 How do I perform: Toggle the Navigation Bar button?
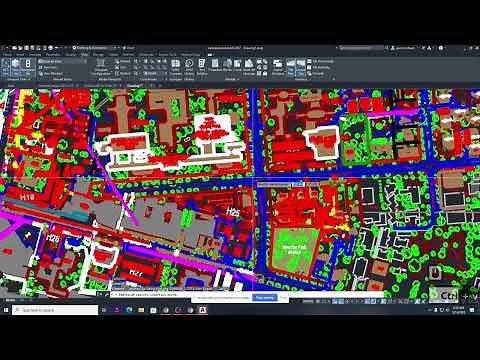pos(28,67)
